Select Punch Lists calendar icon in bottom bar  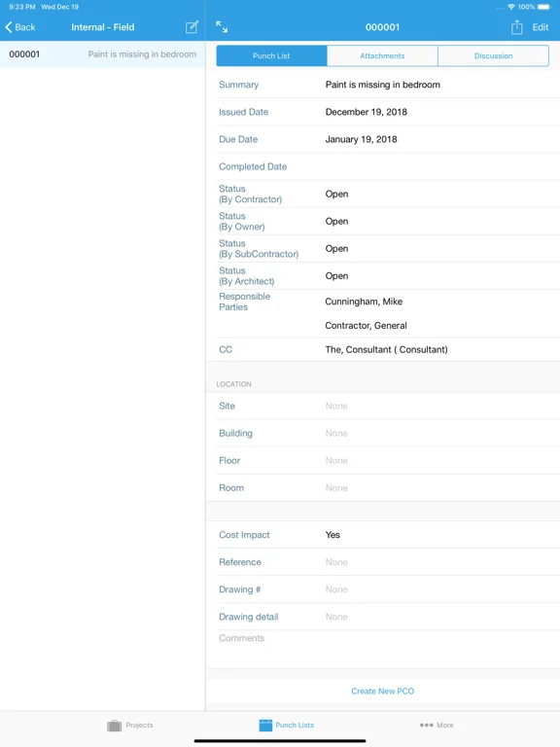click(x=265, y=725)
